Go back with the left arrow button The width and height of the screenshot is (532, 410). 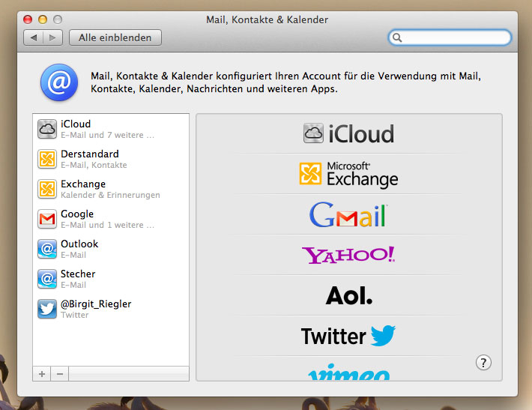34,37
